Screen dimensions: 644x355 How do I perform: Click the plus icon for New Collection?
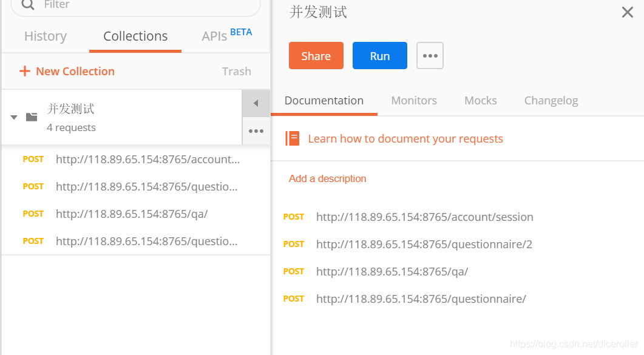click(25, 71)
